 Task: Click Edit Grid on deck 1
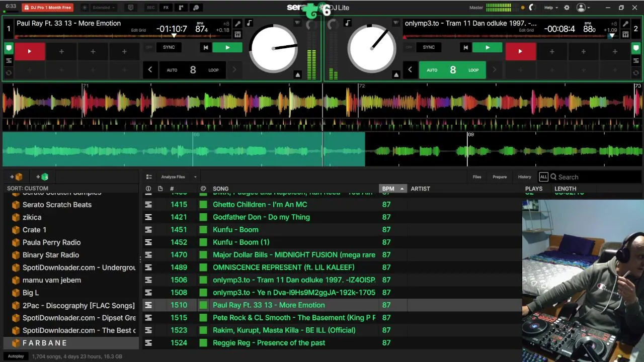pos(138,30)
